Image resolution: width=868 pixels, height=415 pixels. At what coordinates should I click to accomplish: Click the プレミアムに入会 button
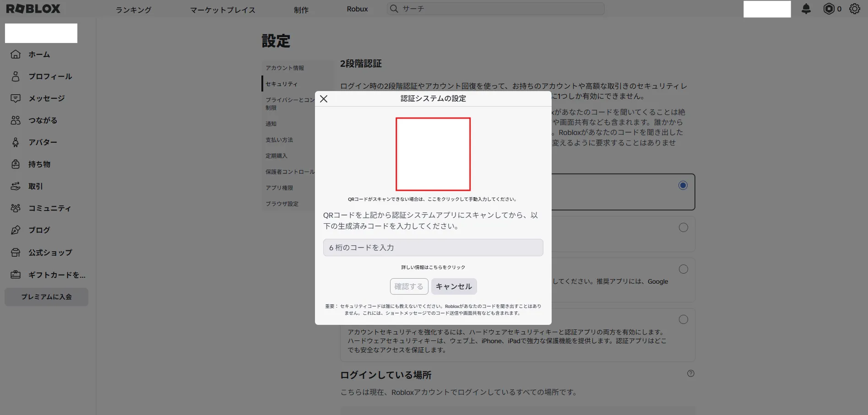click(46, 297)
